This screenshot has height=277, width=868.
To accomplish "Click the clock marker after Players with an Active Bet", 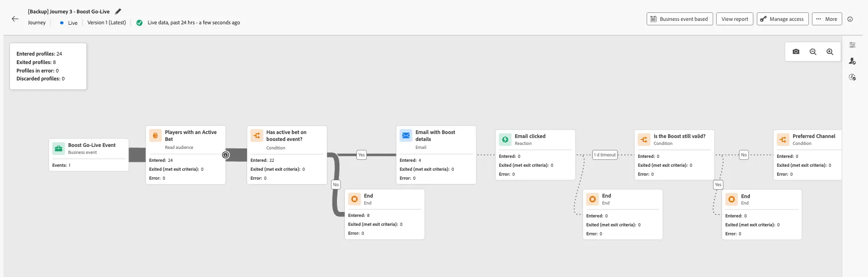I will tap(226, 155).
